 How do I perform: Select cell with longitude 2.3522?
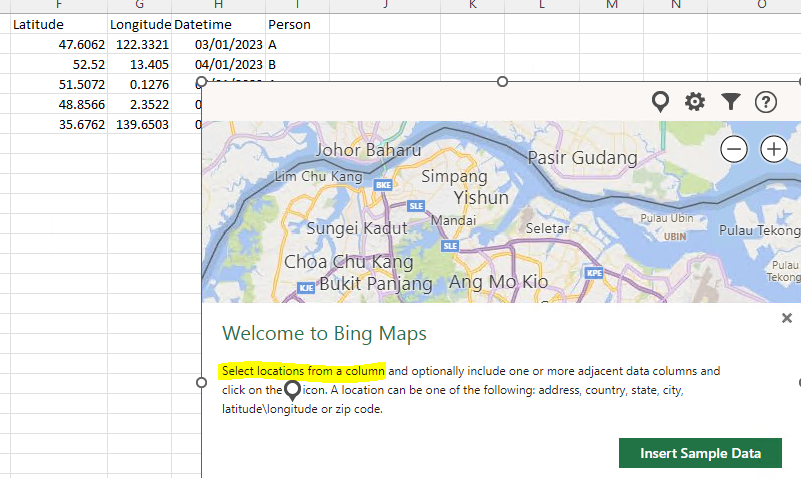click(139, 104)
